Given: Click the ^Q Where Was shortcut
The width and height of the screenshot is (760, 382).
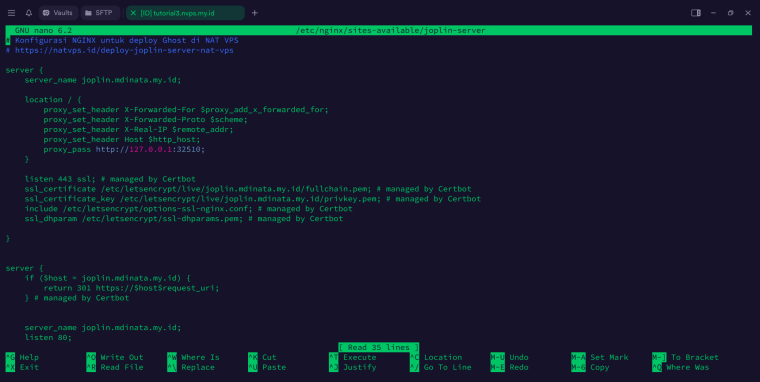Looking at the screenshot, I should pyautogui.click(x=681, y=367).
